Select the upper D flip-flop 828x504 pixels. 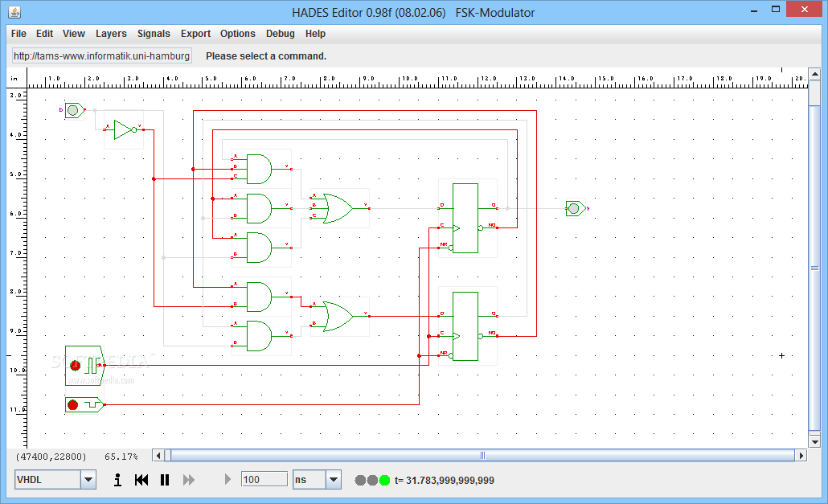click(465, 218)
